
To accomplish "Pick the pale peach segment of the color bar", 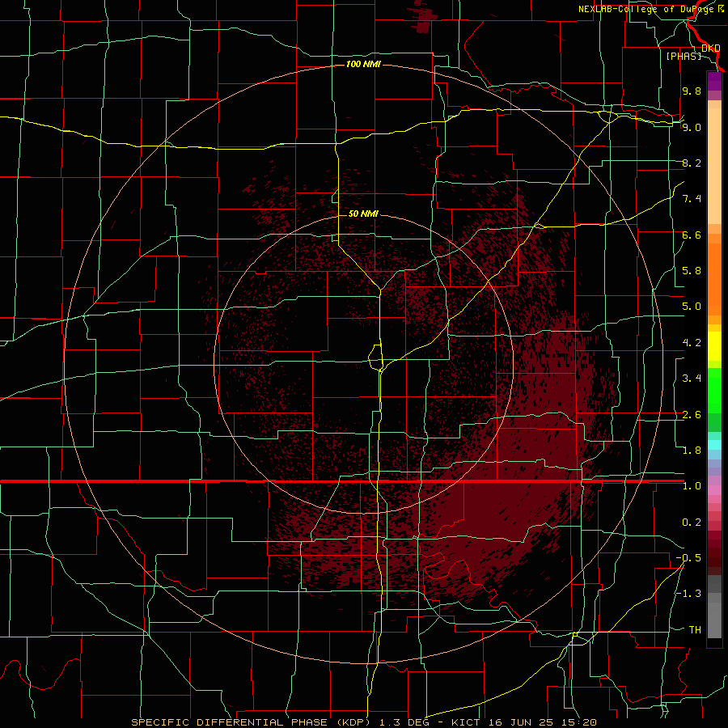I will (x=714, y=166).
